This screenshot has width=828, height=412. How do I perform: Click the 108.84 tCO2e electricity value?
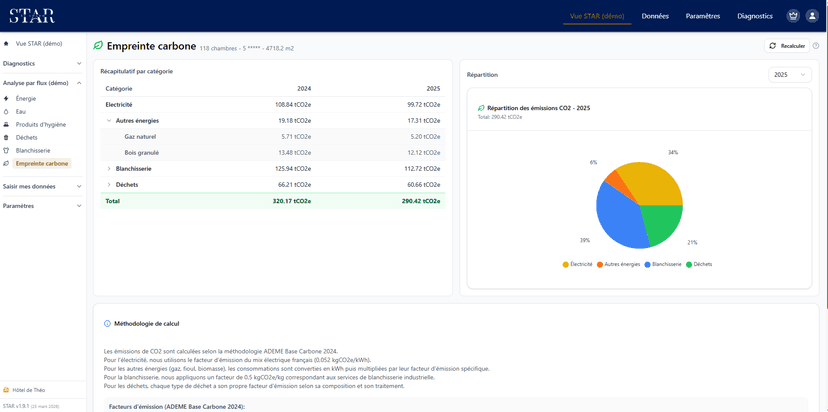click(x=293, y=105)
